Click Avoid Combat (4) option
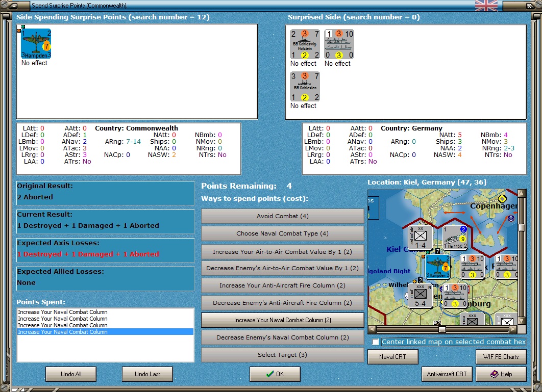The height and width of the screenshot is (392, 542). click(x=282, y=216)
